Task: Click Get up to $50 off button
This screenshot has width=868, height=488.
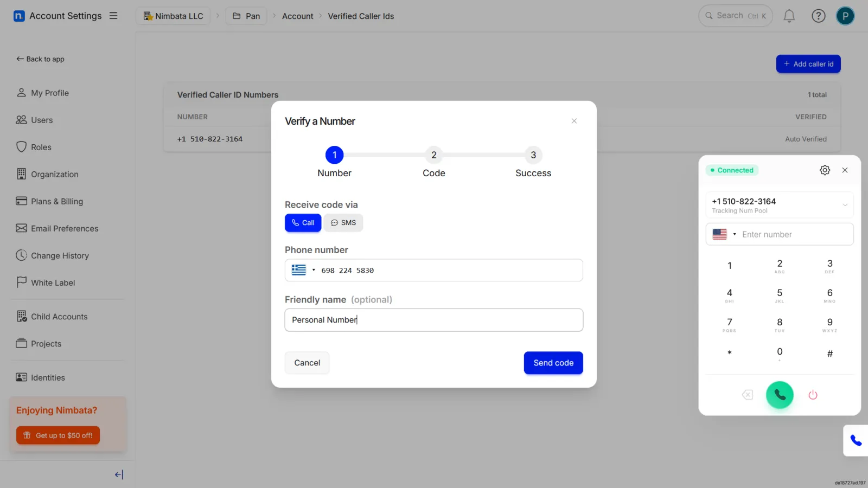Action: [x=58, y=435]
